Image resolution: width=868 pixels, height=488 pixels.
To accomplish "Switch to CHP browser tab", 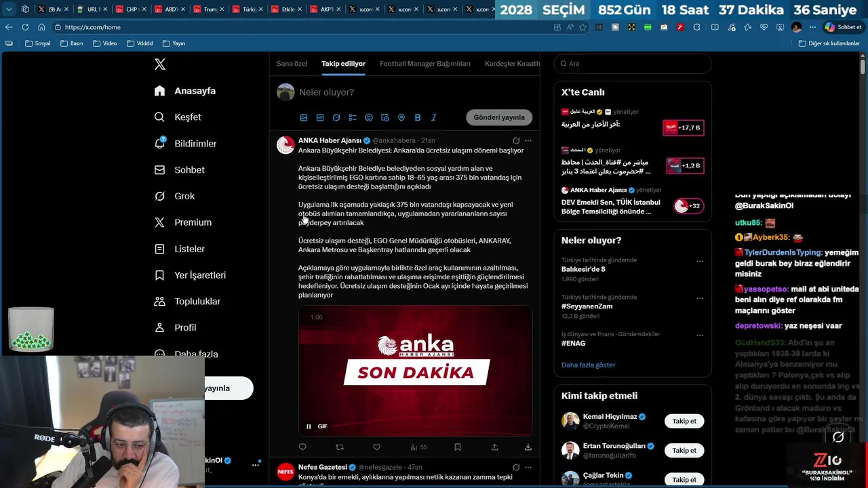I will click(129, 9).
